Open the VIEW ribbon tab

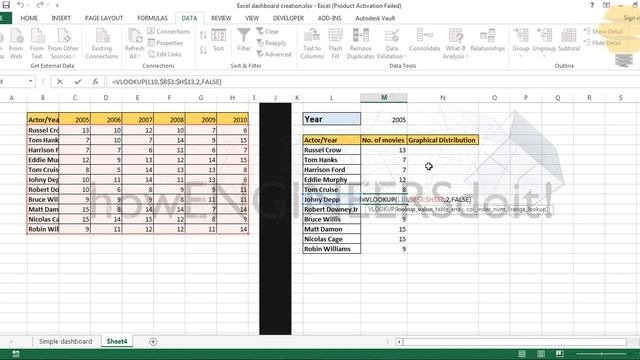coord(252,18)
